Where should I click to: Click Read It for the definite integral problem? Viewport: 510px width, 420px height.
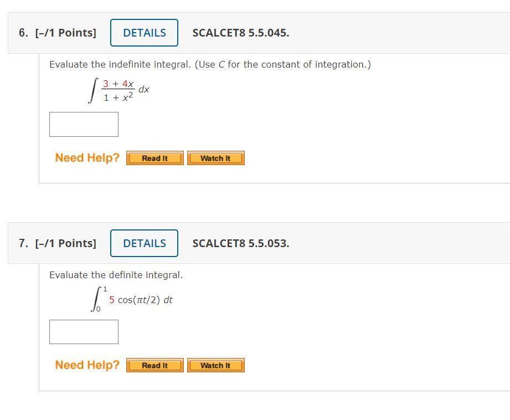point(154,365)
